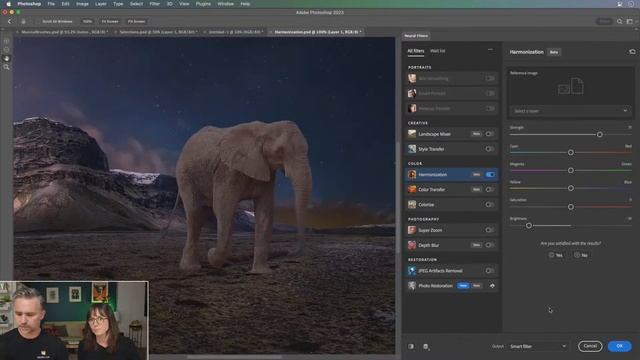The width and height of the screenshot is (640, 360).
Task: Open the Image menu
Action: coord(82,4)
